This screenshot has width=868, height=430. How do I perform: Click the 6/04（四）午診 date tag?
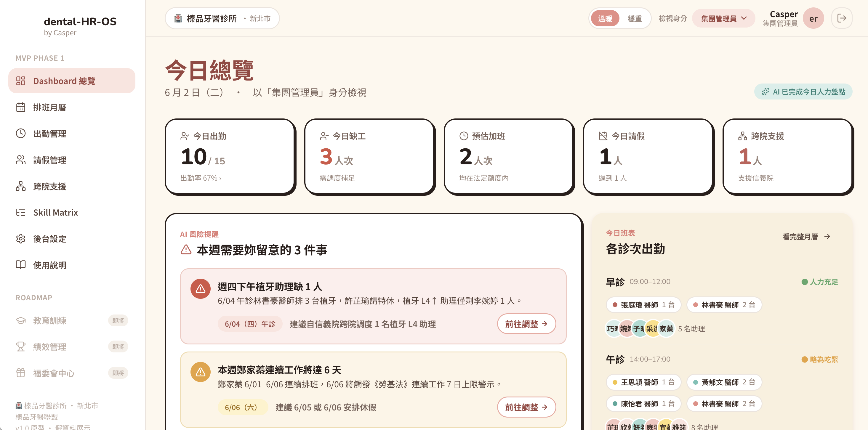pyautogui.click(x=250, y=324)
